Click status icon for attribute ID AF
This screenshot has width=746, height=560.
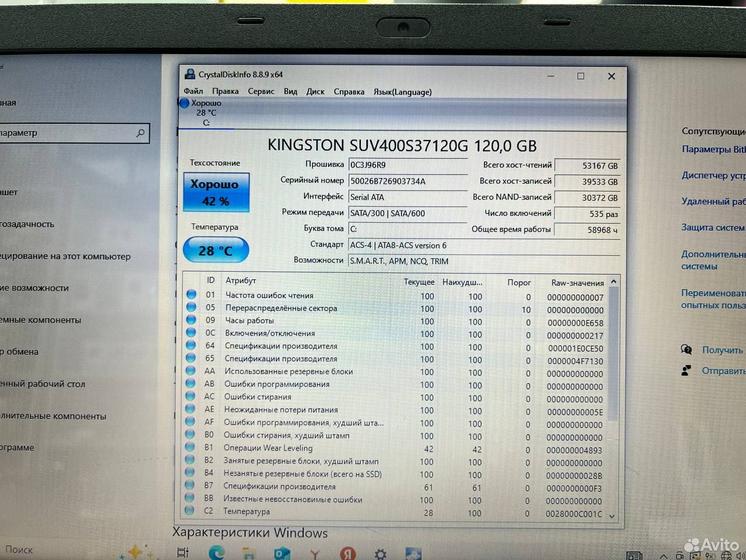190,422
